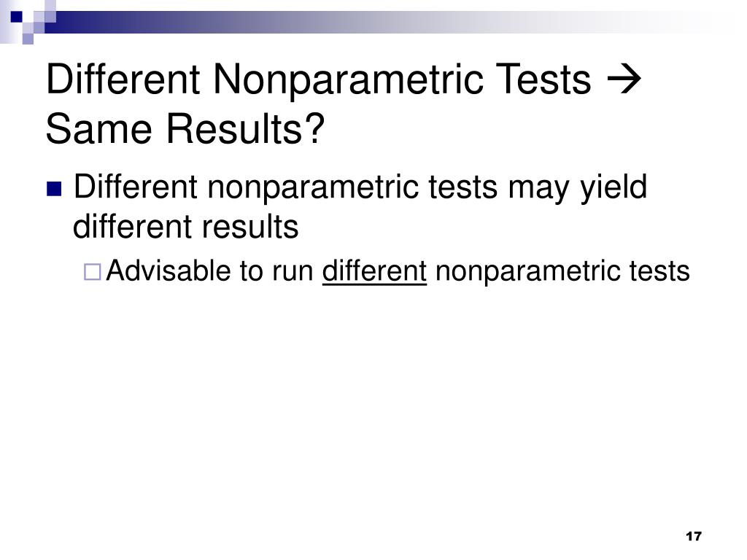747x560 pixels.
Task: Select the dark blue decorative square in the top-left corner
Action: [16, 17]
